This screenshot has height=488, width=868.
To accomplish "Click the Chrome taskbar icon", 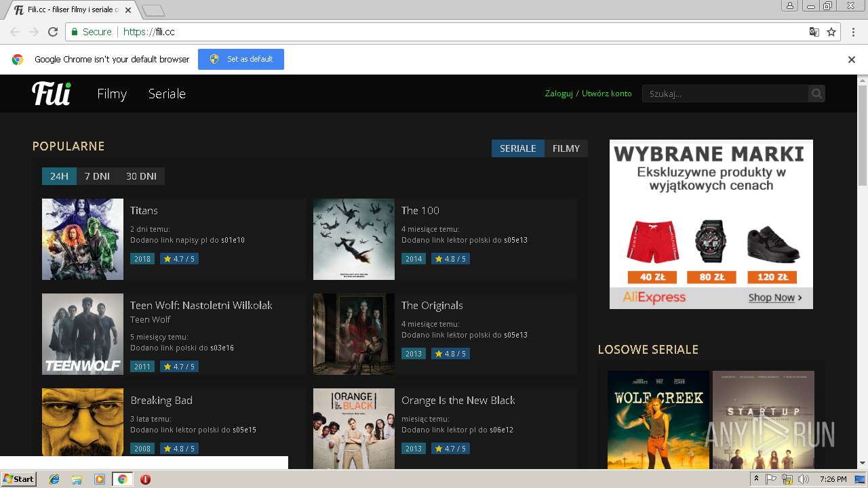I will [122, 479].
